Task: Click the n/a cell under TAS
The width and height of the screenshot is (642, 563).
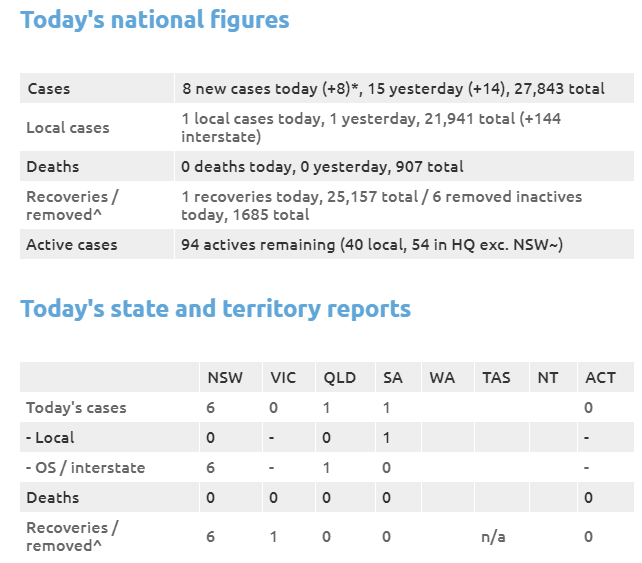Action: pyautogui.click(x=494, y=537)
